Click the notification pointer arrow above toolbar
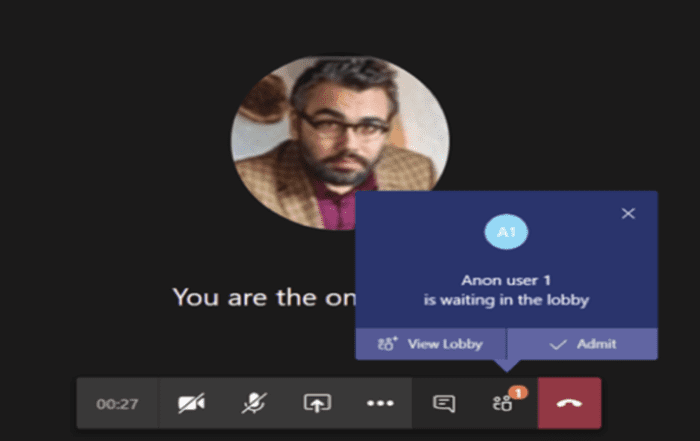 [507, 365]
